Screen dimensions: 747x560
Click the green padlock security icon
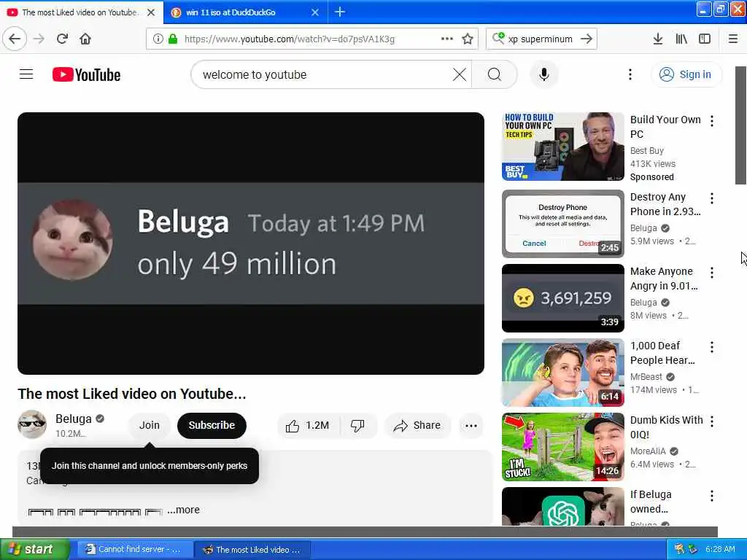pos(173,39)
